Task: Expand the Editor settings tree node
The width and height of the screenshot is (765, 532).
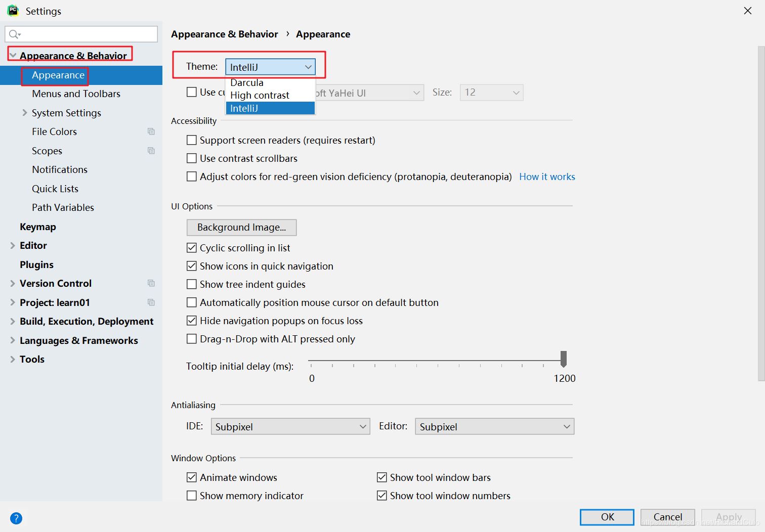Action: pyautogui.click(x=13, y=245)
